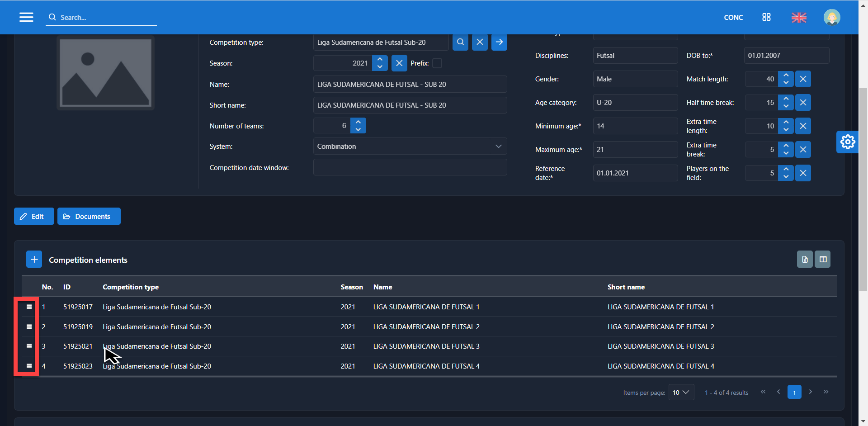Open the user avatar menu
Image resolution: width=868 pixels, height=426 pixels.
pos(831,17)
